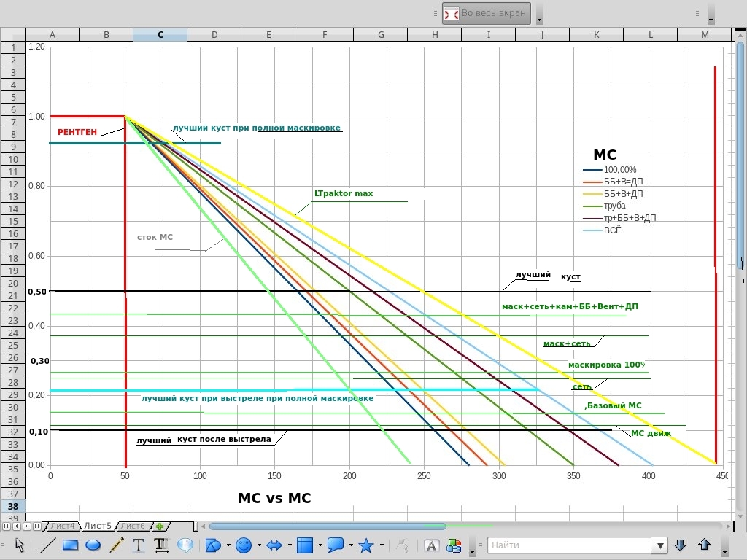Screen dimensions: 747x560
Task: Select the arrow selection tool
Action: coord(20,545)
